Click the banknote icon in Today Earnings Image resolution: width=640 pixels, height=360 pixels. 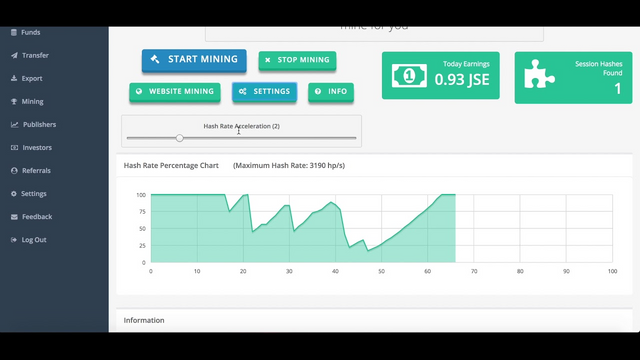409,76
